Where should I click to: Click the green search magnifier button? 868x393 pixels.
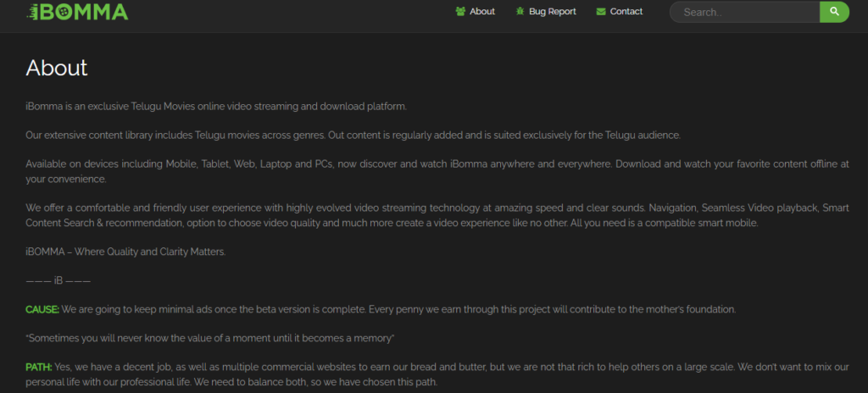(834, 12)
